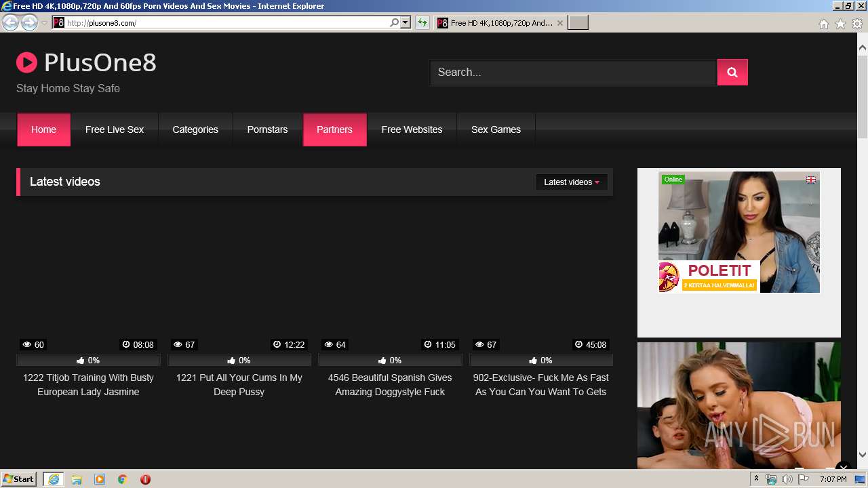Close the current browser tab
This screenshot has width=868, height=488.
point(559,23)
